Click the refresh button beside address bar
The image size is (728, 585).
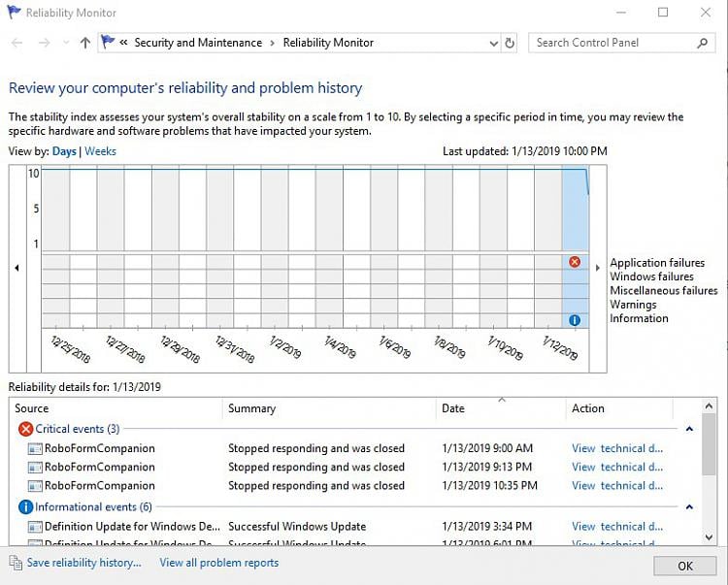coord(511,43)
